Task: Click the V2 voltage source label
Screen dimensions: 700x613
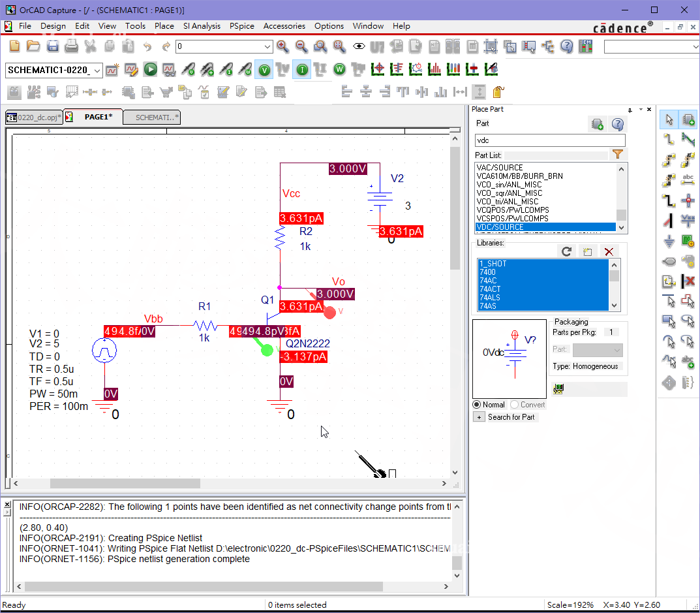Action: [x=397, y=179]
